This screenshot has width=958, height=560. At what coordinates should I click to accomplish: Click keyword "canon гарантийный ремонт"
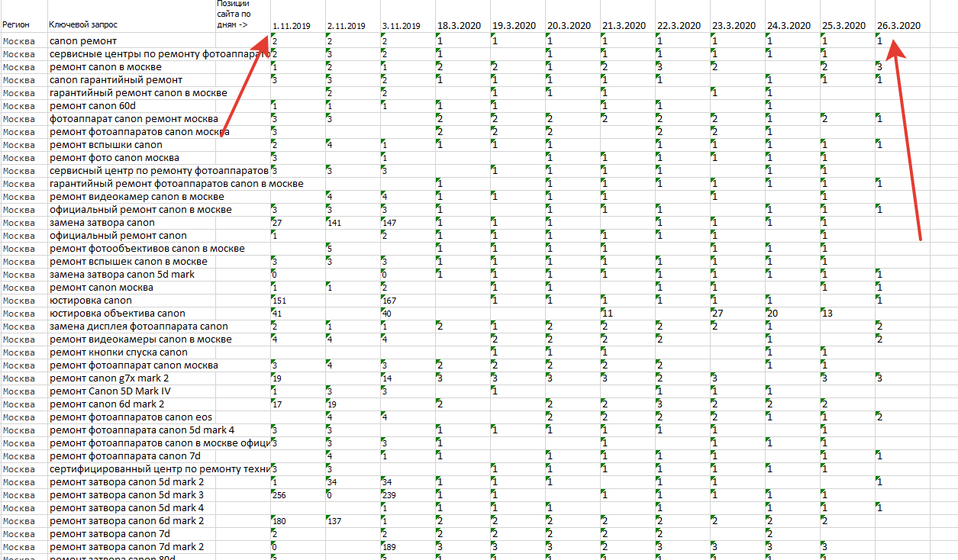(x=116, y=79)
